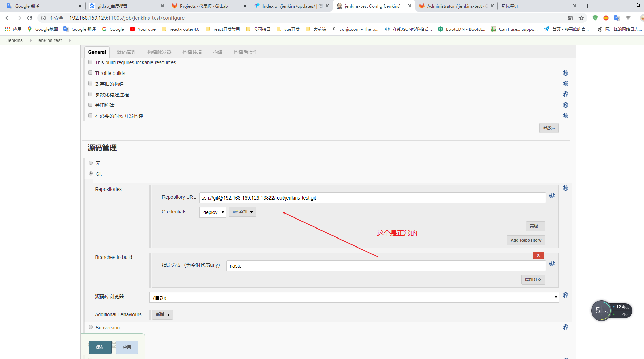Click the 保存 save button

(100, 347)
